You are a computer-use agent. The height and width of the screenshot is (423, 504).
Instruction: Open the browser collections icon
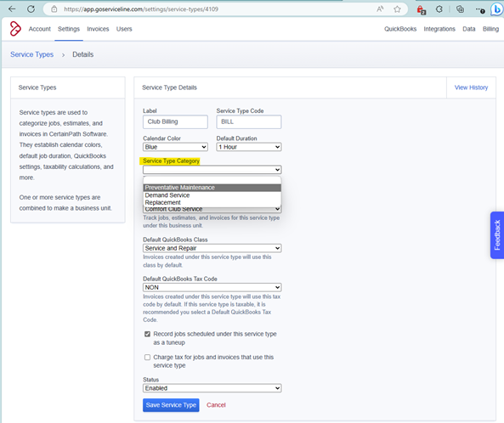tap(461, 9)
